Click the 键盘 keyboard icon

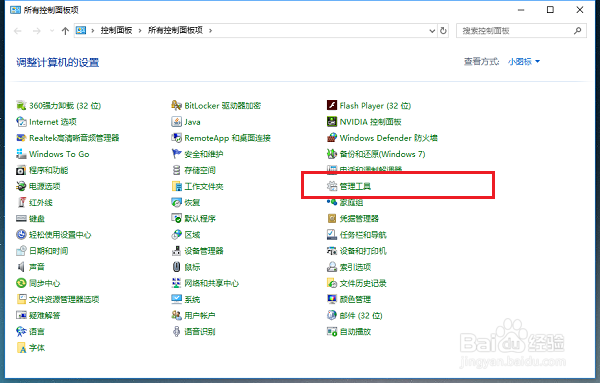point(21,218)
